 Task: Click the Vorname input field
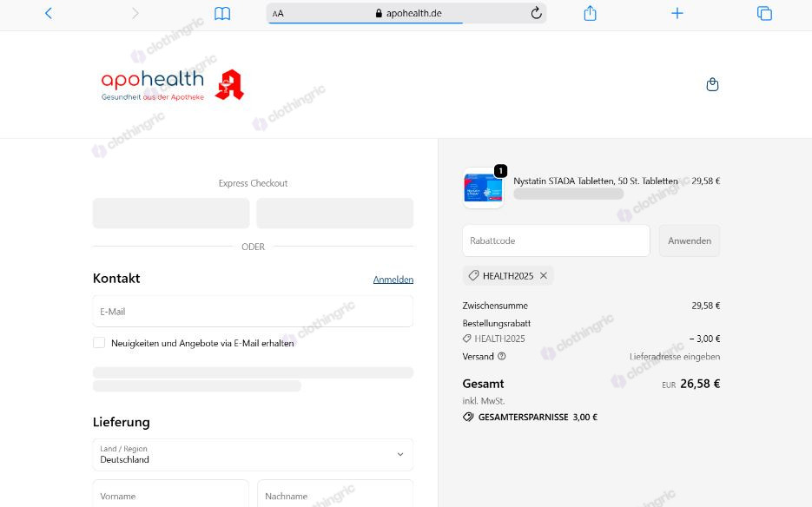click(171, 493)
